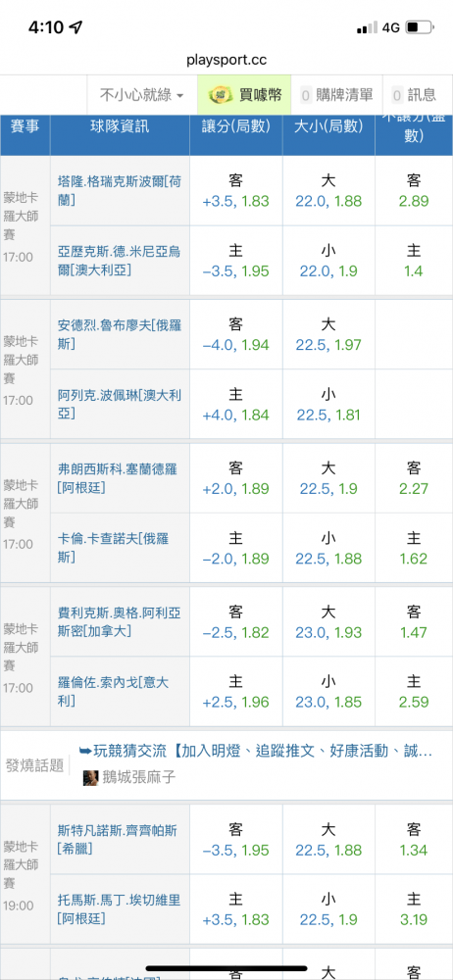Select 主 +2.5, 1.96 for 索內戈

236,692
